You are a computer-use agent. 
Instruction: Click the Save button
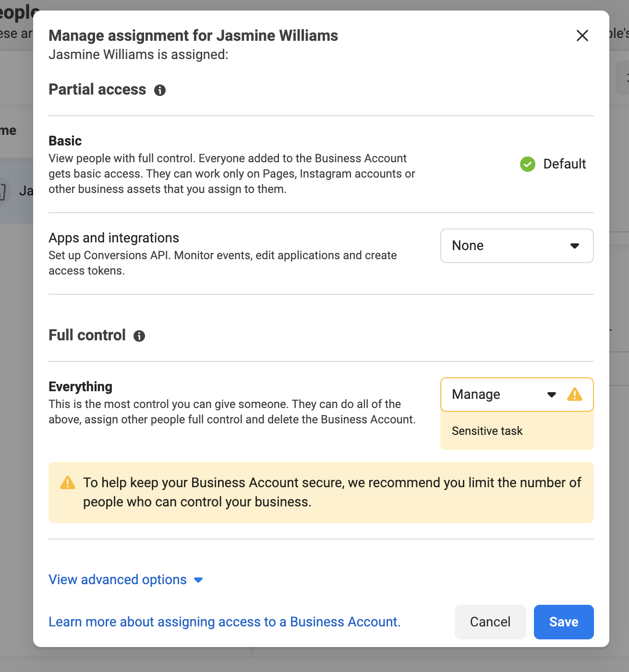563,622
